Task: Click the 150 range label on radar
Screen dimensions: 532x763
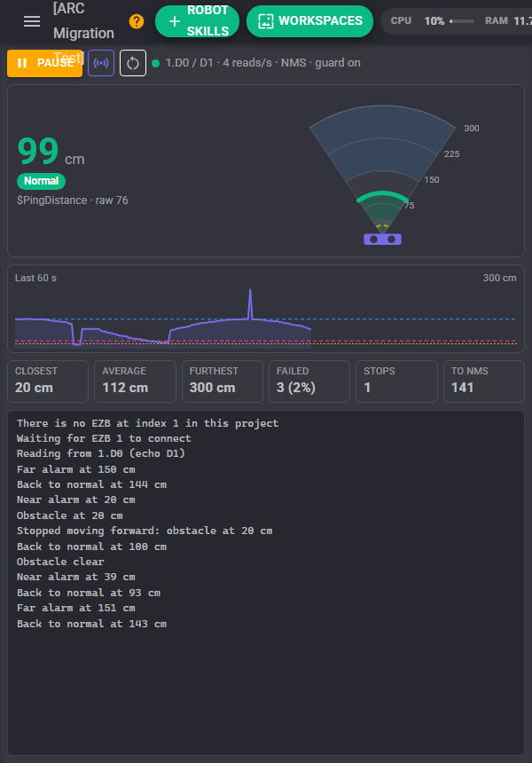Action: click(431, 180)
